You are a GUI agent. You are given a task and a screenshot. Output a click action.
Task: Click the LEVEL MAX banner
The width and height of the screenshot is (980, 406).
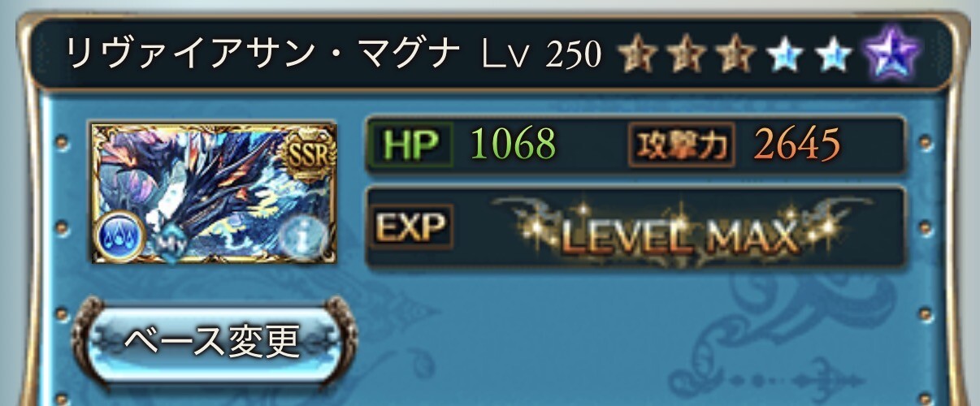click(x=681, y=231)
